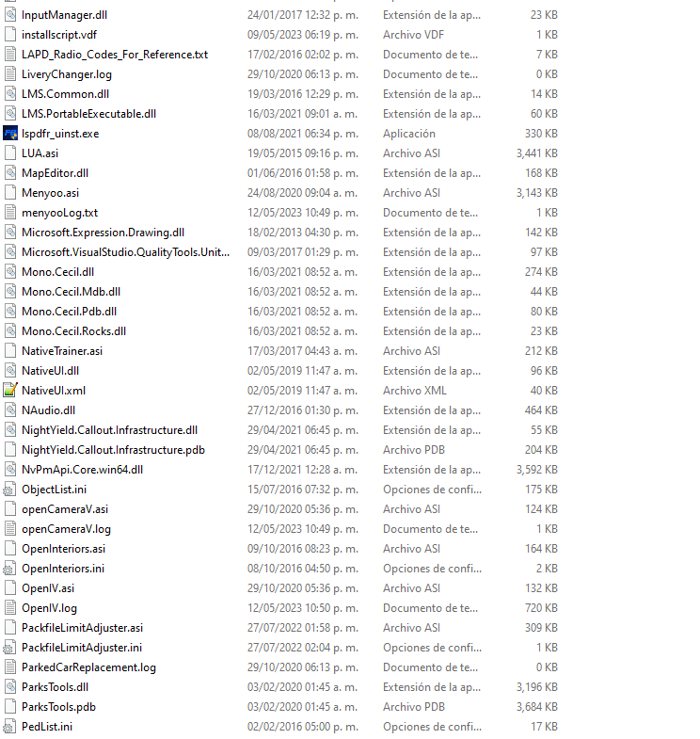The image size is (700, 739).
Task: Select the openCameraV.log document icon
Action: coord(10,529)
